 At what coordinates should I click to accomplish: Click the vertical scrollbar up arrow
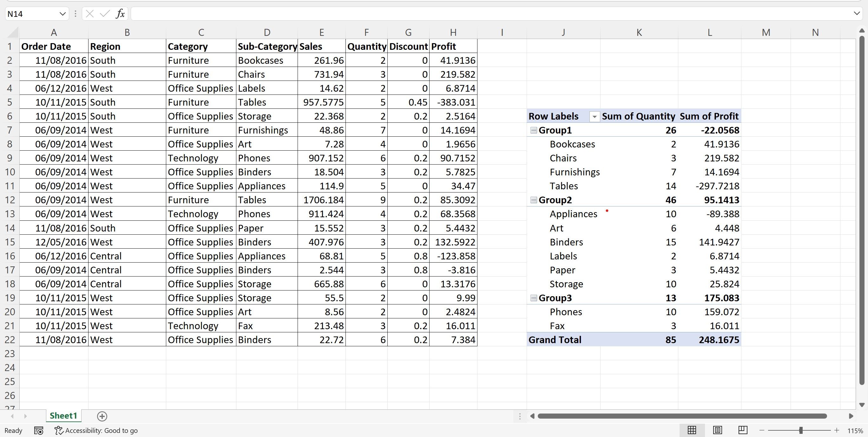pyautogui.click(x=862, y=31)
